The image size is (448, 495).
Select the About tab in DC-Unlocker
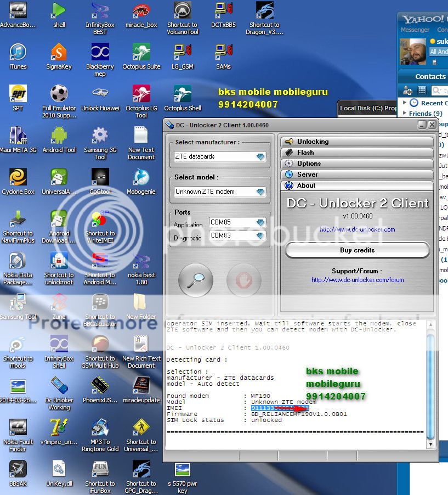click(357, 185)
